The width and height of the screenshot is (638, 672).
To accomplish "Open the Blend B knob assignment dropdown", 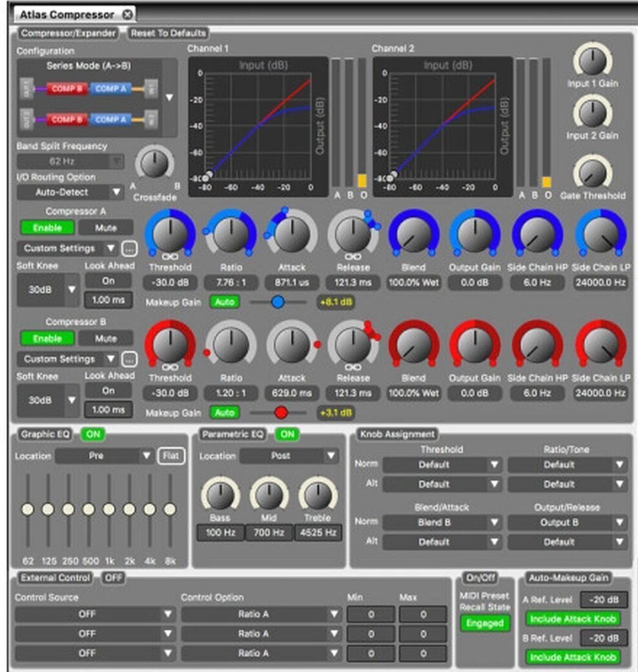I will tap(442, 523).
